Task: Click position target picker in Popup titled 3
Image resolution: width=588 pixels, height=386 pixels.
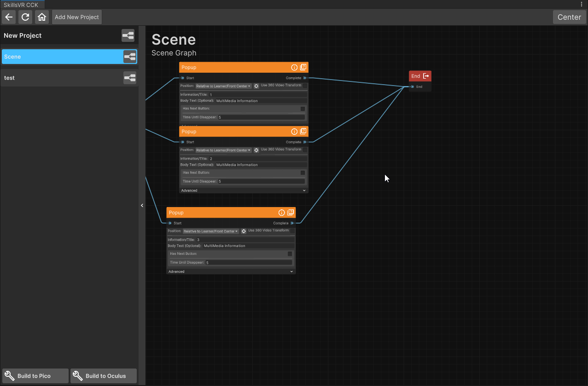Action: (x=244, y=231)
